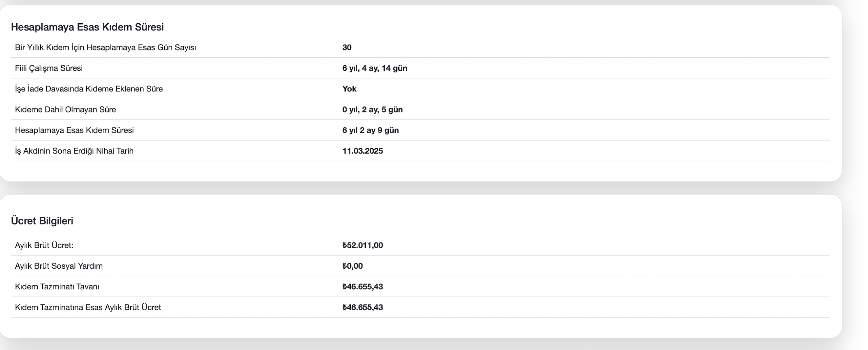The height and width of the screenshot is (350, 868).
Task: Click the "Aylık Brüt Ücret:" label
Action: coord(44,245)
